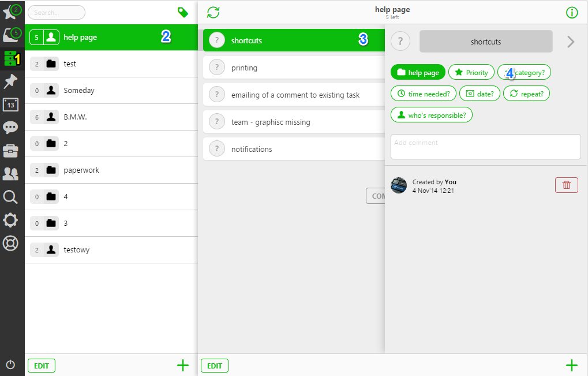Toggle Priority star on shortcuts task

click(x=471, y=72)
